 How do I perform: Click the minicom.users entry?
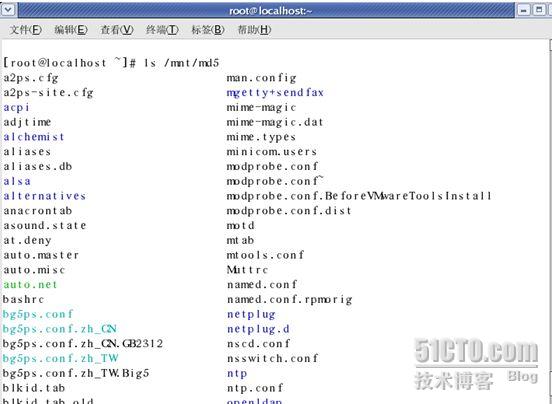tap(271, 152)
